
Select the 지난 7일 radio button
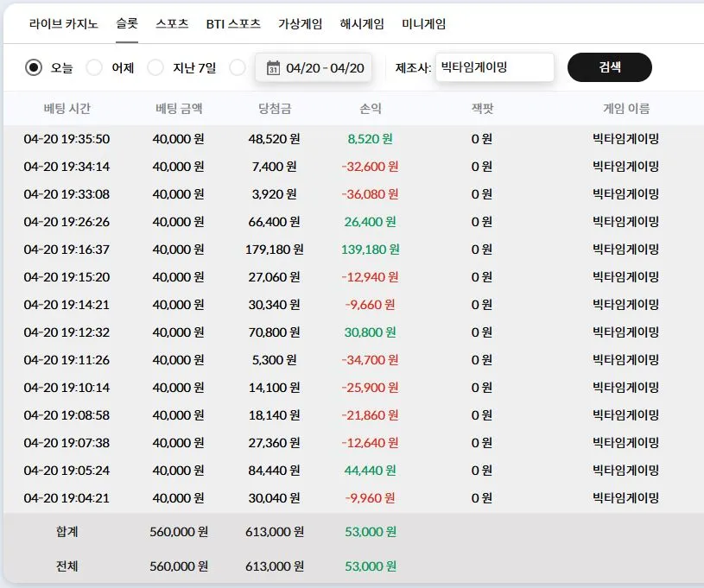[x=155, y=67]
